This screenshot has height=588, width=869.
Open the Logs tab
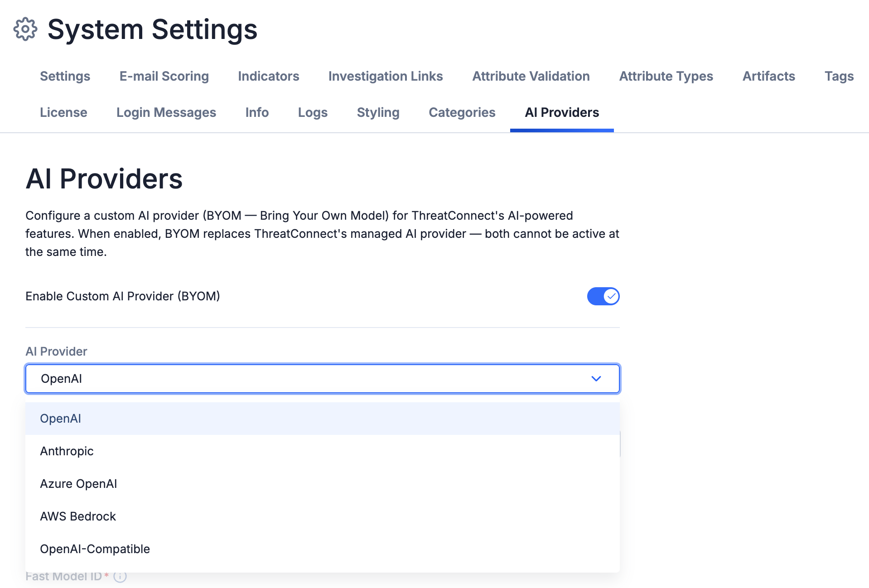click(313, 112)
